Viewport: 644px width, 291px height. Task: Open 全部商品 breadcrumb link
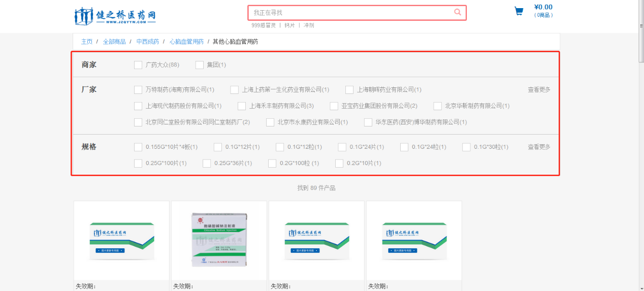click(114, 42)
